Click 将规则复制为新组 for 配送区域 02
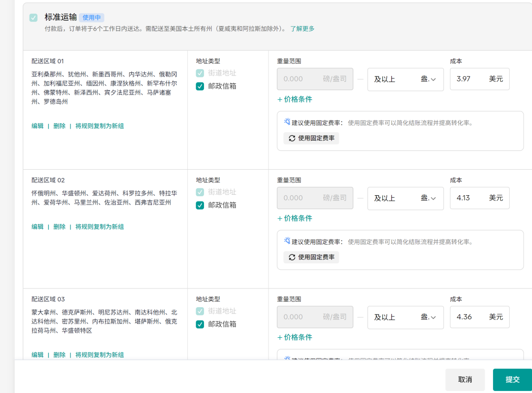The width and height of the screenshot is (532, 393). click(x=100, y=227)
